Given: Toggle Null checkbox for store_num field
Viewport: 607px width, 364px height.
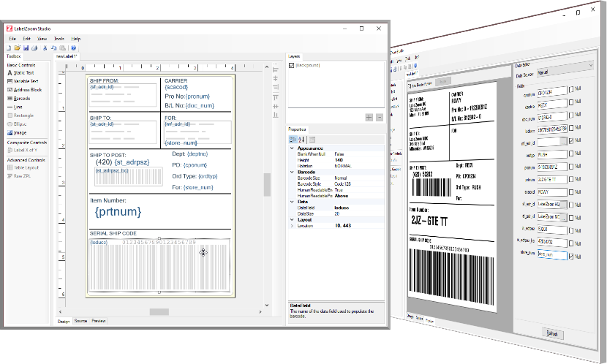Looking at the screenshot, I should tap(571, 257).
